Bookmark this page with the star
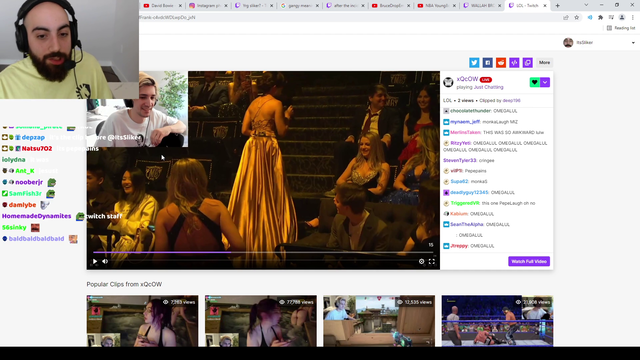The height and width of the screenshot is (360, 640). [577, 18]
